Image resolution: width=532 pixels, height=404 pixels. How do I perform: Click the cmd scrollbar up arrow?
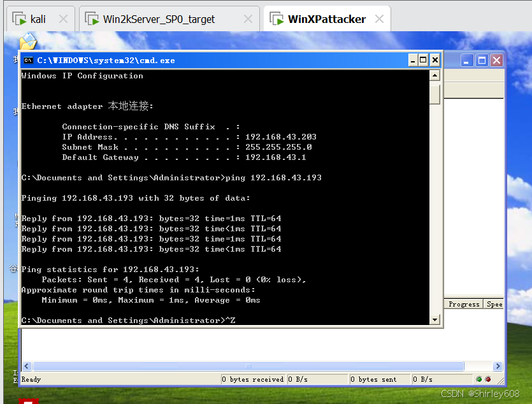tap(435, 75)
